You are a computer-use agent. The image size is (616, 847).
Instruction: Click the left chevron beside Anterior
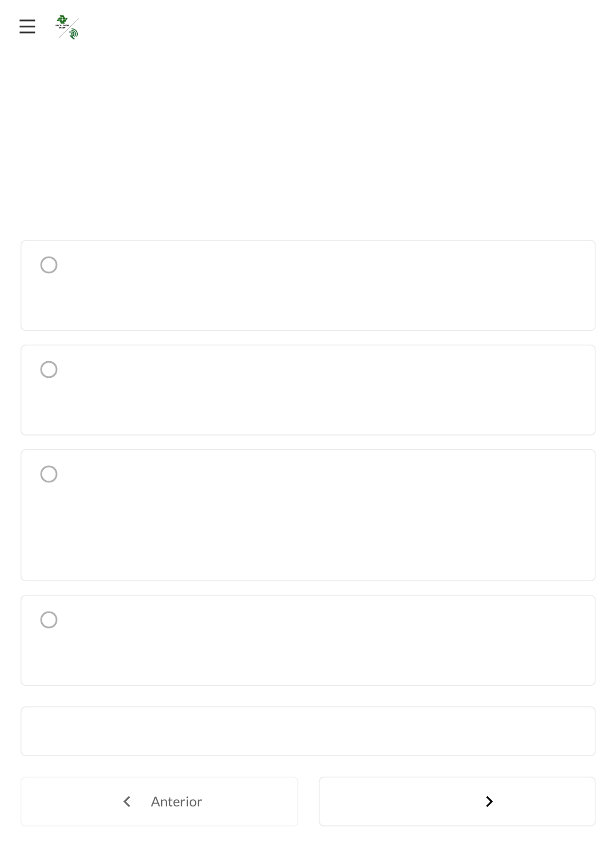(x=127, y=802)
